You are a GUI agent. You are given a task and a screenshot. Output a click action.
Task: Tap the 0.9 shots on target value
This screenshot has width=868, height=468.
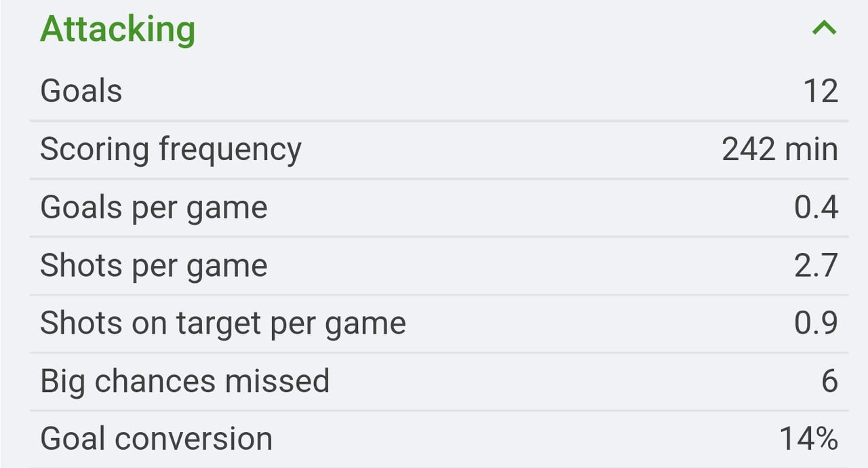[x=816, y=323]
